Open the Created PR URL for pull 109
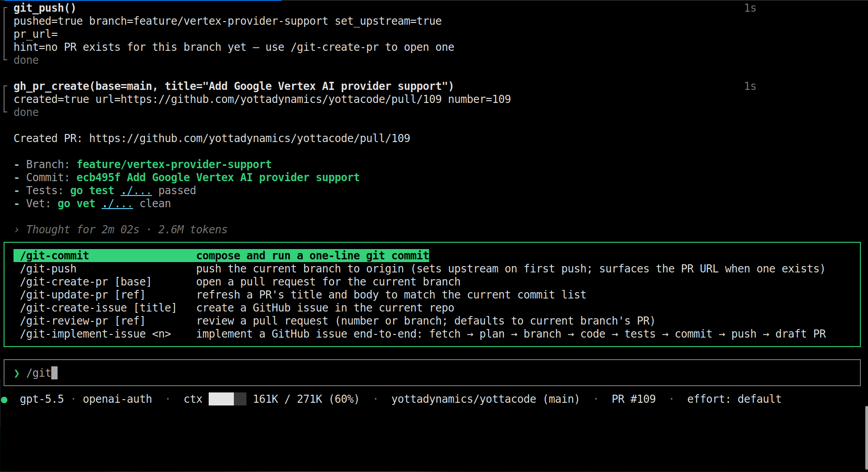 [250, 138]
